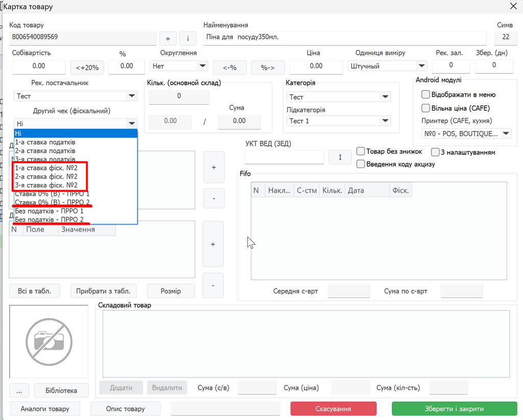Viewport: 523px width, 420px height.
Task: Click the plus button beside product code
Action: coord(168,39)
